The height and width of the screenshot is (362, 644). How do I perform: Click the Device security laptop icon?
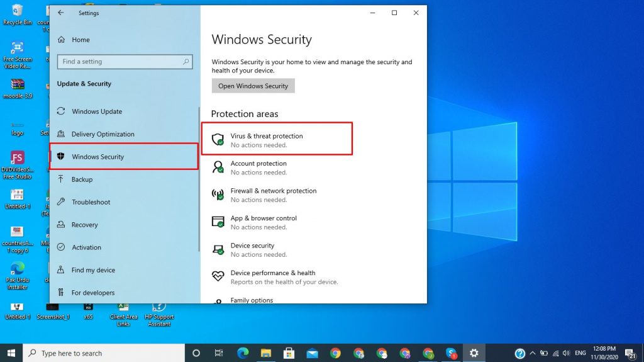[218, 249]
